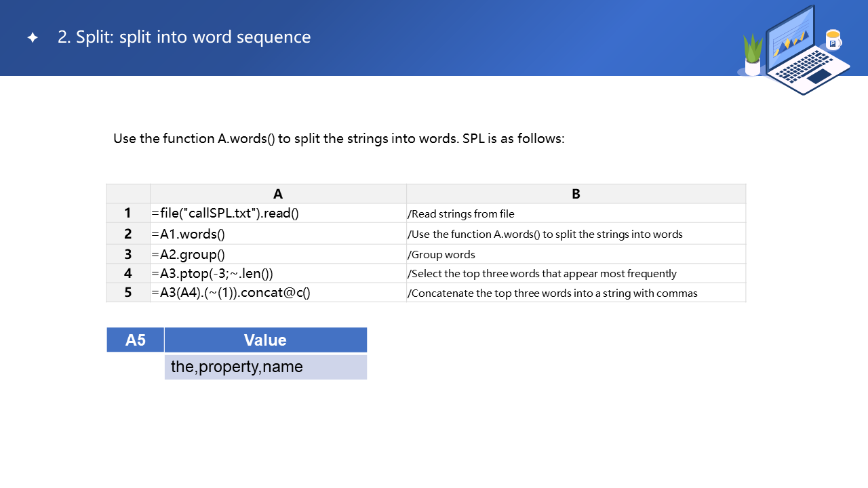The image size is (868, 488).
Task: Select row header 5 in the table
Action: (128, 293)
